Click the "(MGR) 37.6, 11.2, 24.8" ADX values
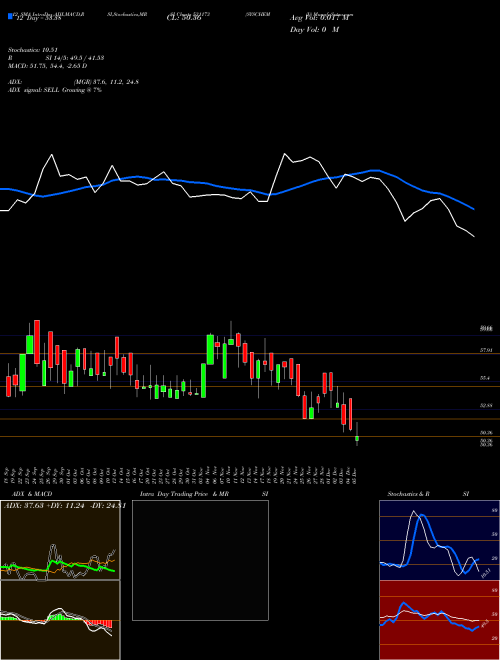 (106, 82)
